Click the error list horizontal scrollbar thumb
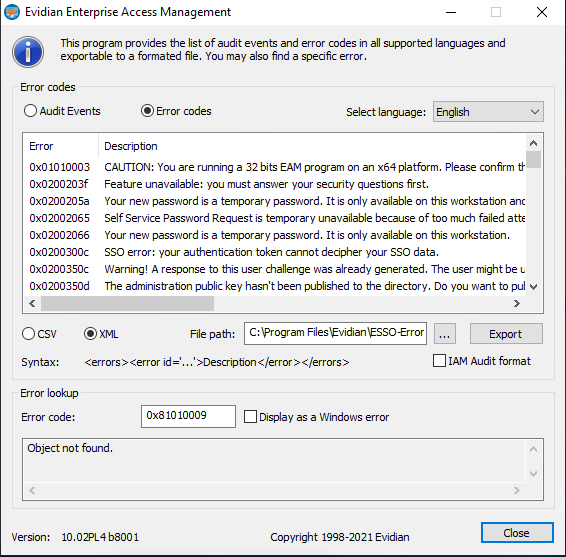 (127, 303)
